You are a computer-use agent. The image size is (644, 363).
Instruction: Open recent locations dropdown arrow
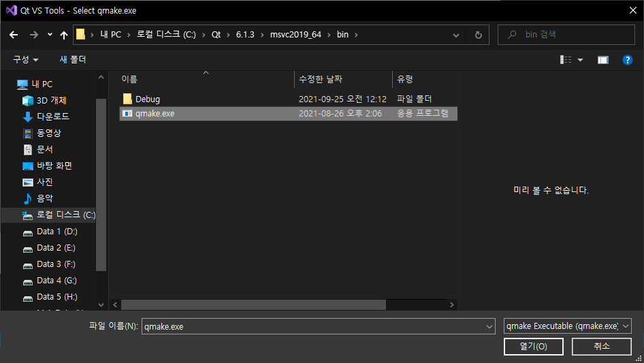click(50, 35)
